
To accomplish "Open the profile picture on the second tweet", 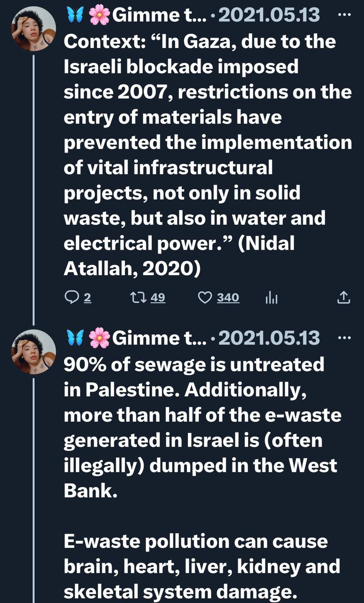I will 33,352.
